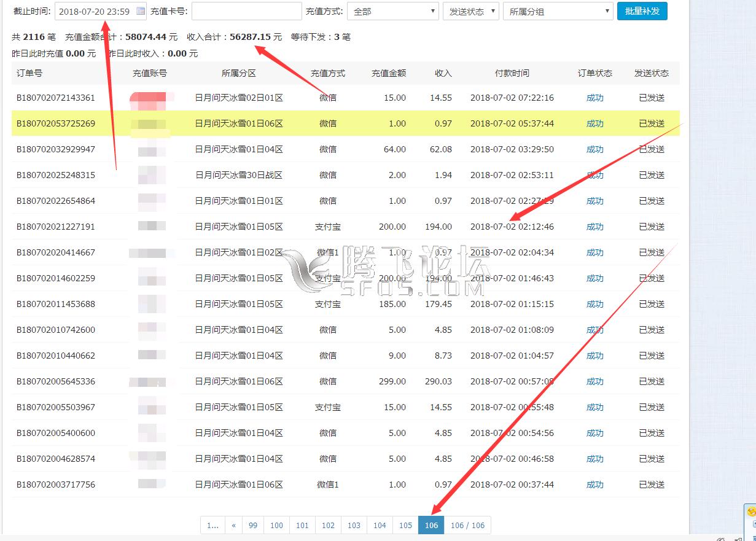Focus the 充值卡号 input field
Screen dimensions: 756x541
click(247, 11)
